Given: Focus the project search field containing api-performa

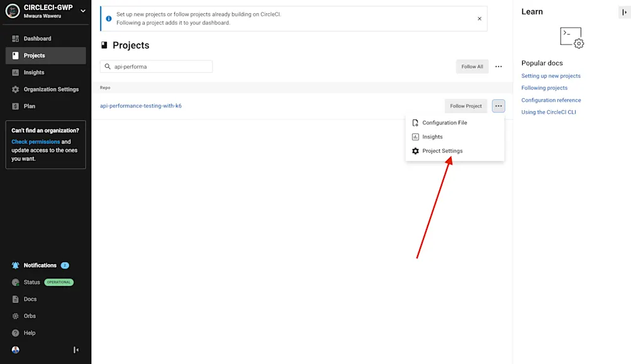Looking at the screenshot, I should [156, 67].
